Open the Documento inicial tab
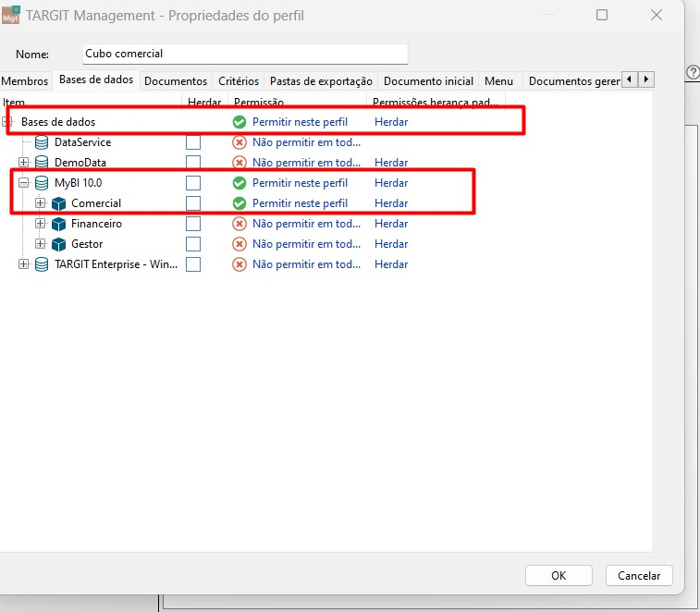Screen dimensions: 700x612 pos(428,81)
